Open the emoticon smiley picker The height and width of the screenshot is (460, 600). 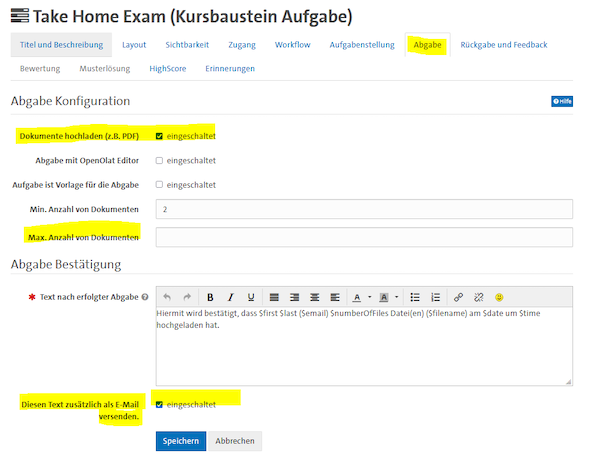[x=499, y=297]
